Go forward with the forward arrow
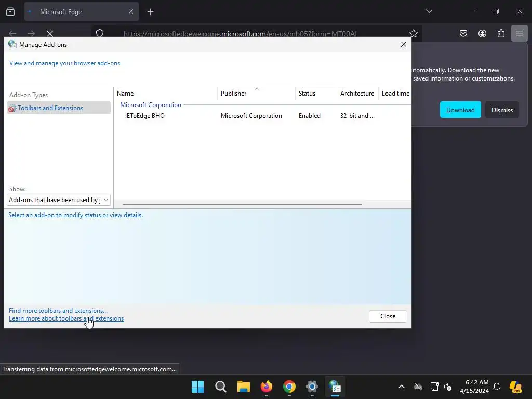This screenshot has height=399, width=532. coord(31,34)
